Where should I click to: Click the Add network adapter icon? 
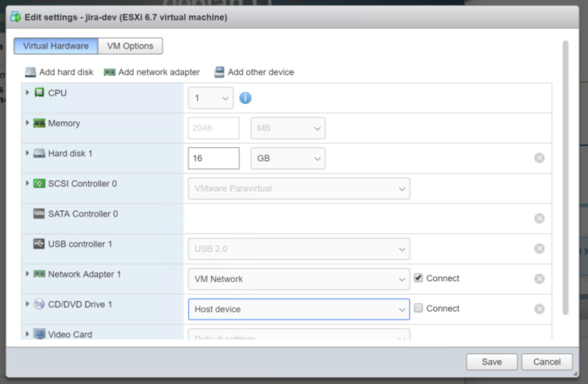click(110, 72)
